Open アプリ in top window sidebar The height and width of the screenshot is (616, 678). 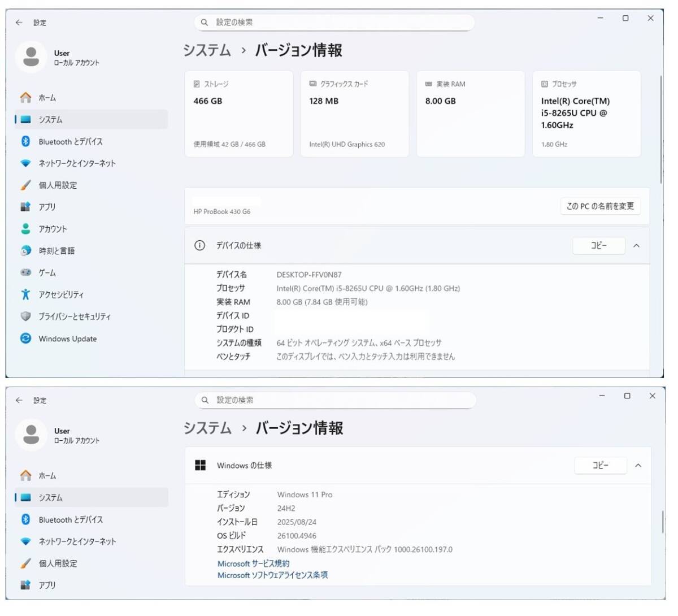pos(92,207)
